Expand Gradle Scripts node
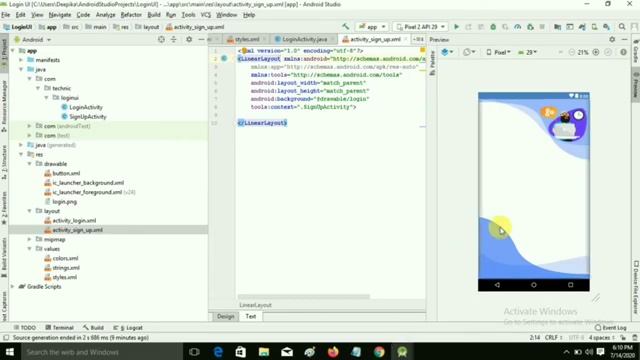Screen dimensions: 640x360 [x=13, y=287]
